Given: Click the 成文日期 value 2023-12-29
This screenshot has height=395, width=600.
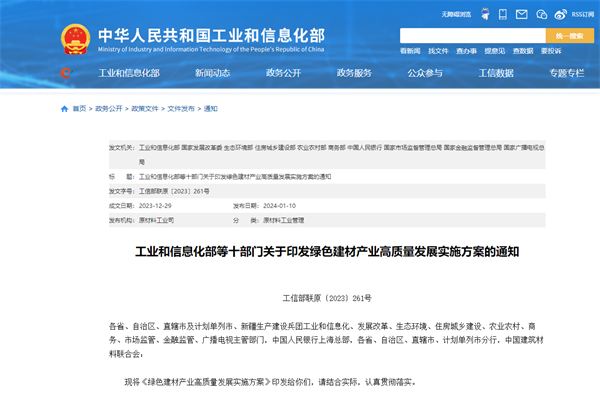Looking at the screenshot, I should (x=155, y=206).
